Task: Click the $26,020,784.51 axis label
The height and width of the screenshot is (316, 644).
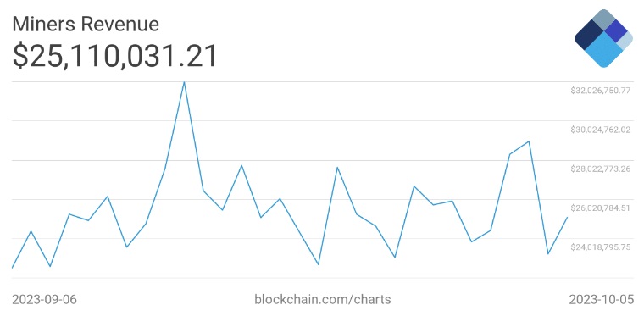Action: 601,208
